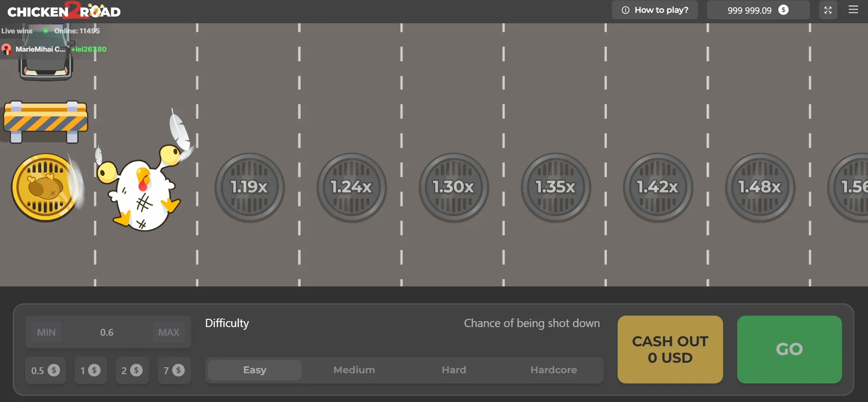This screenshot has height=402, width=868.
Task: Click the 1.19x manhole multiplier
Action: click(x=250, y=187)
